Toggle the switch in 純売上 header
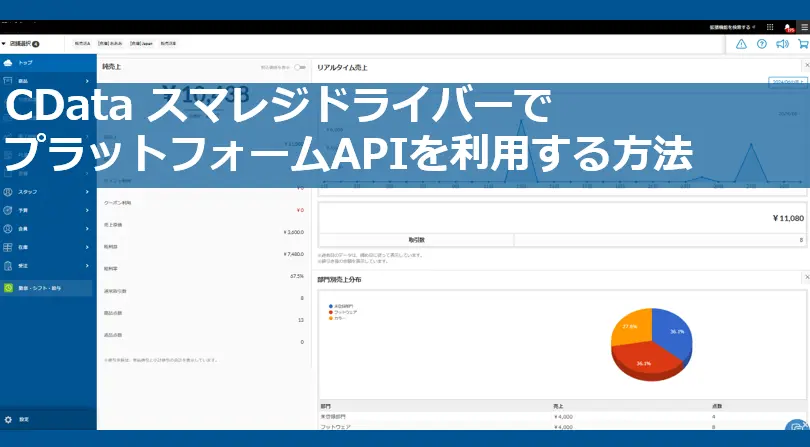This screenshot has width=810, height=447. [x=299, y=67]
